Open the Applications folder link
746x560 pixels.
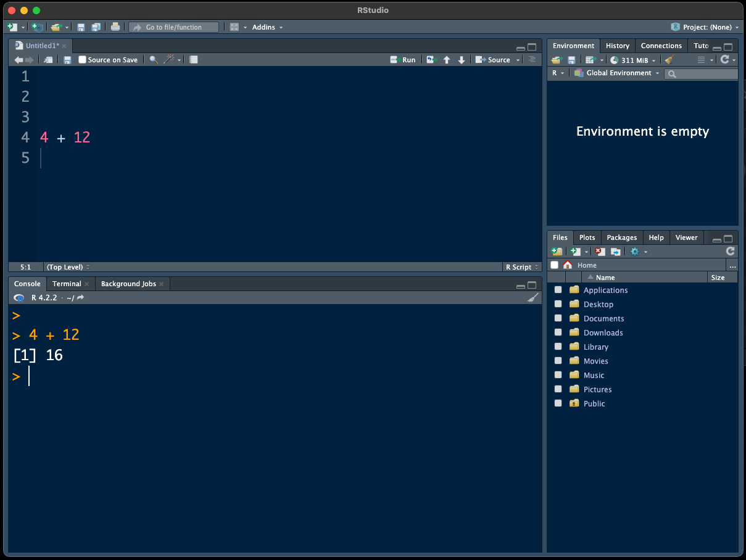605,290
